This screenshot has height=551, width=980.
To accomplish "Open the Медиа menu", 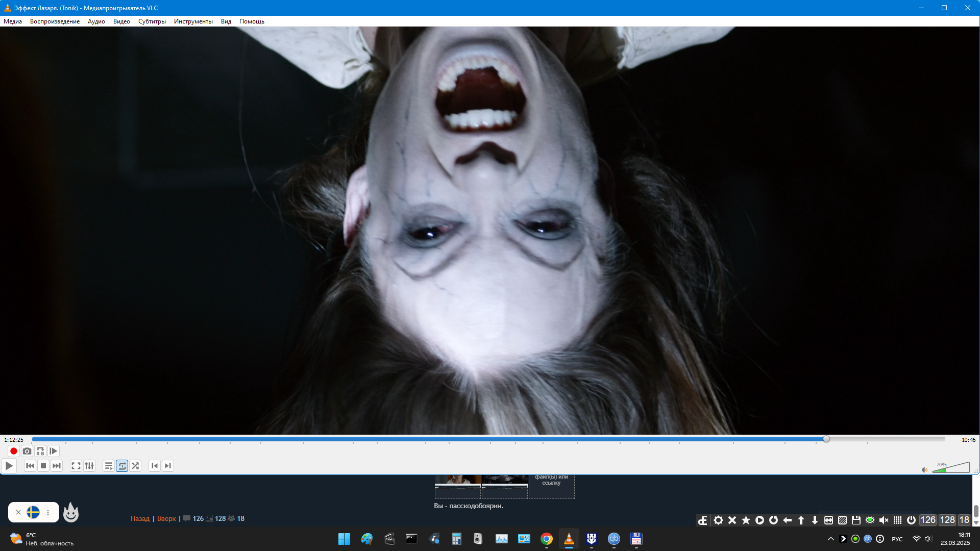I will [x=13, y=21].
